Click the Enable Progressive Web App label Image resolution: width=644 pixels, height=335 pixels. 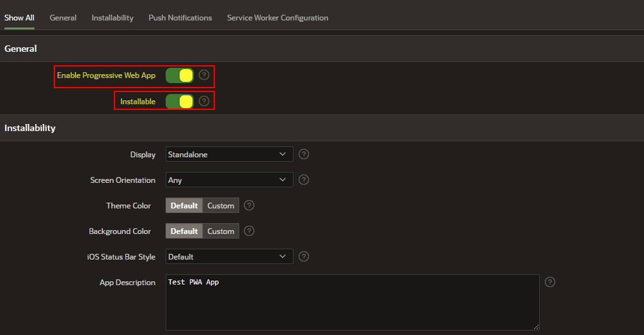tap(106, 75)
